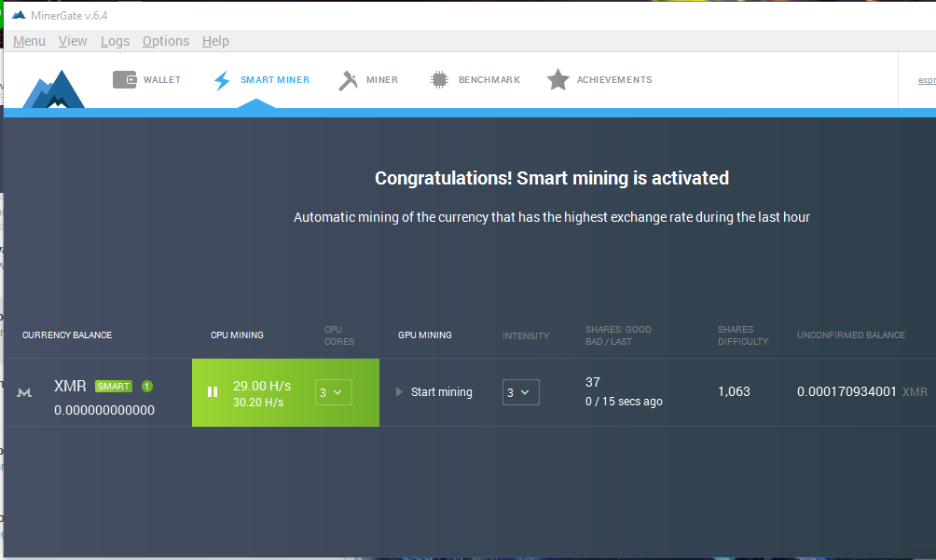Start GPU mining play triangle
The width and height of the screenshot is (936, 560).
[401, 392]
